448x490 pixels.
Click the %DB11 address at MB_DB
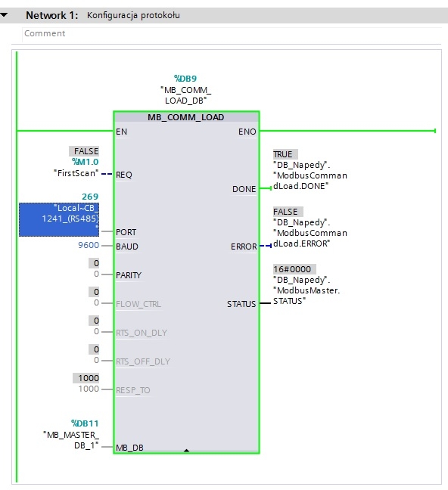[x=85, y=423]
